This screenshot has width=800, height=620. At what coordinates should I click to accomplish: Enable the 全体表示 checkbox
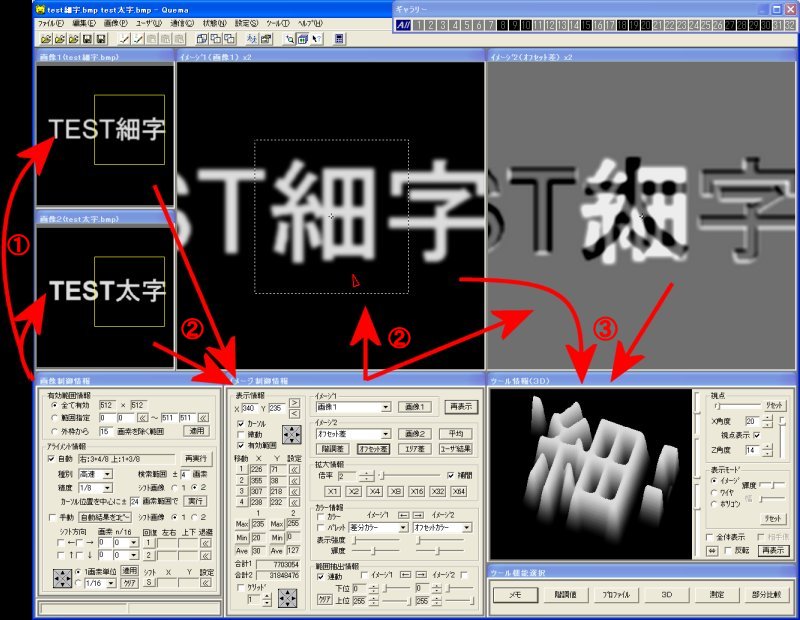pyautogui.click(x=710, y=537)
